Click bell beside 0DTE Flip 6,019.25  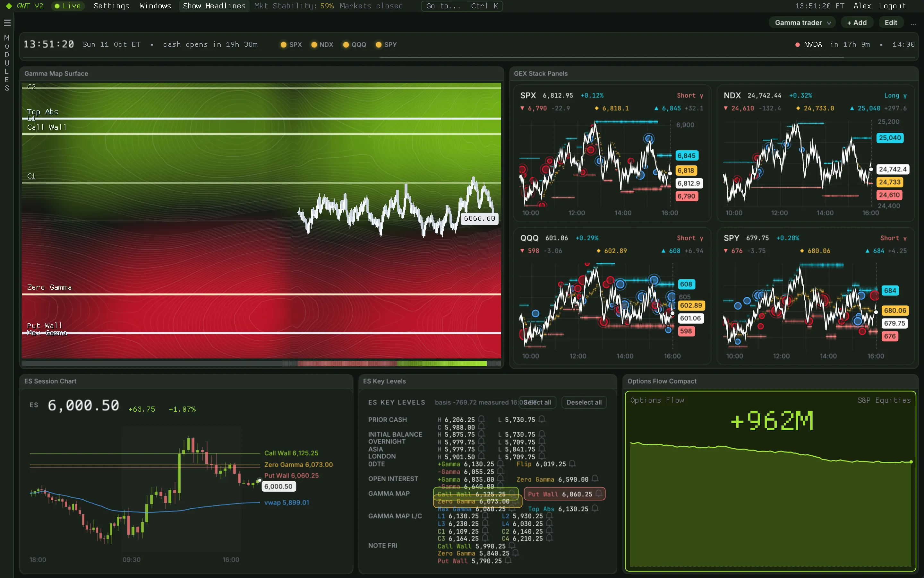tap(572, 464)
